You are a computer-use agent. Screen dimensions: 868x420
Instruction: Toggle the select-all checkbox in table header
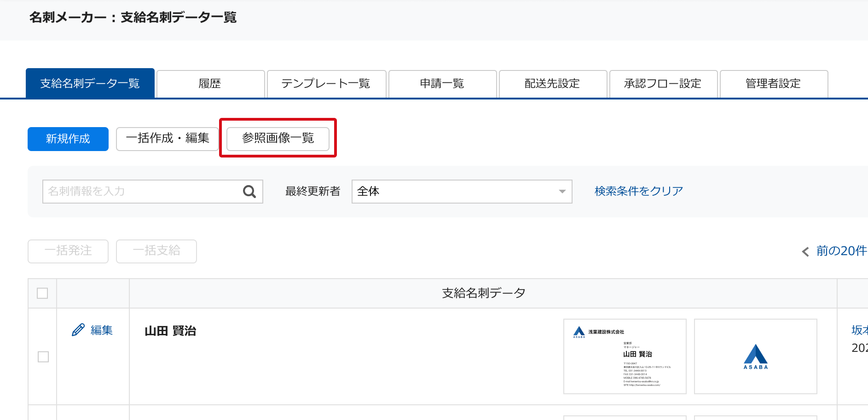(42, 293)
